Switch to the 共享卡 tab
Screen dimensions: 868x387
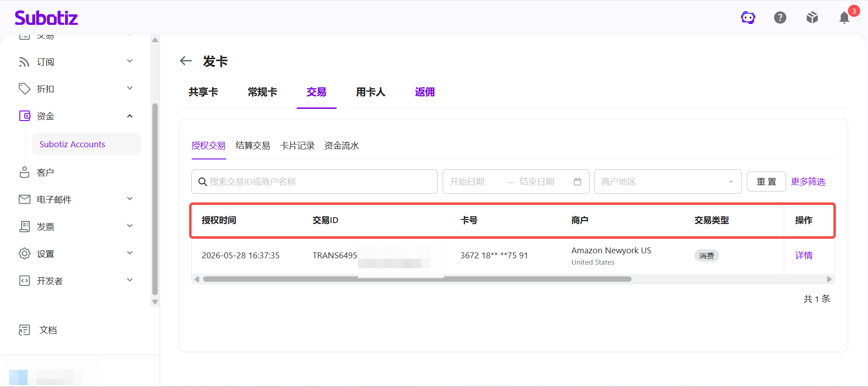[x=203, y=92]
